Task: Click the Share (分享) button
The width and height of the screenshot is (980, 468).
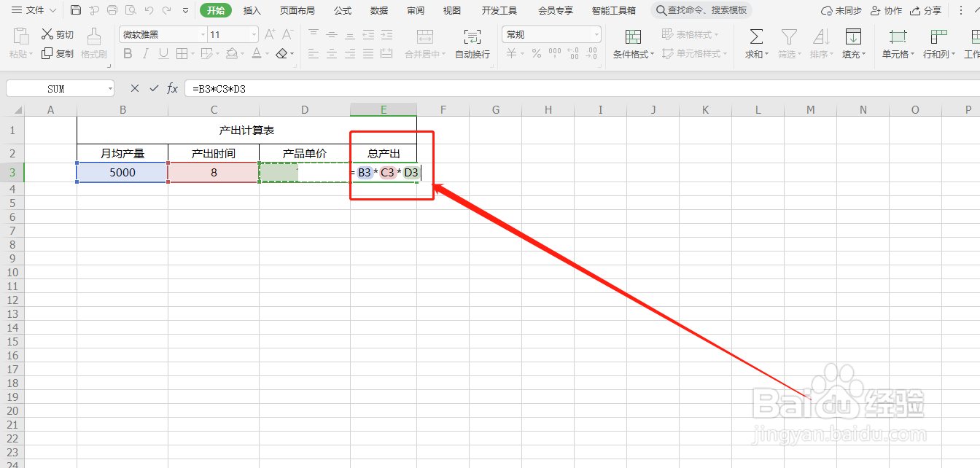Action: click(x=926, y=11)
